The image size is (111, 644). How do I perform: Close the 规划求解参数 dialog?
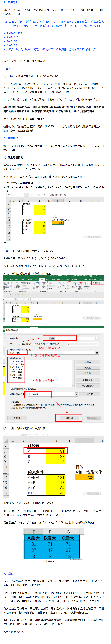click(101, 330)
